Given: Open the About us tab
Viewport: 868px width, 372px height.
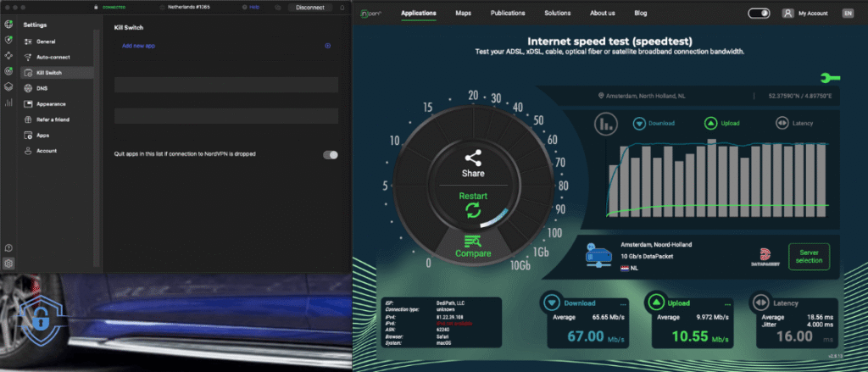Looking at the screenshot, I should click(603, 14).
